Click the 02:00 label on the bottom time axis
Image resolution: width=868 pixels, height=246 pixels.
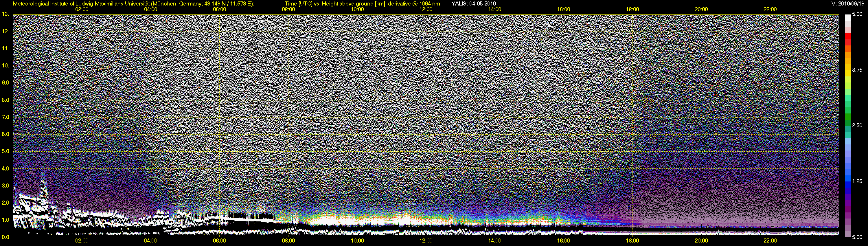pyautogui.click(x=82, y=241)
